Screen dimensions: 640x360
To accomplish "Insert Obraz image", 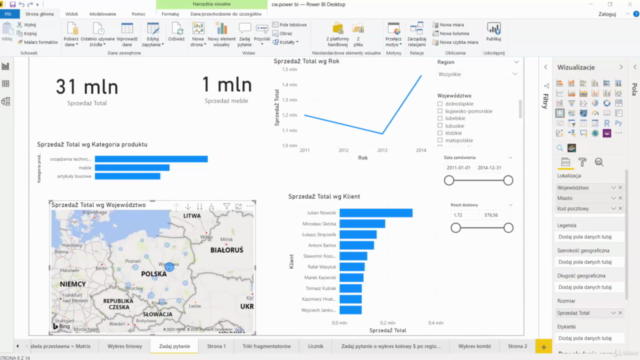I will [x=282, y=33].
